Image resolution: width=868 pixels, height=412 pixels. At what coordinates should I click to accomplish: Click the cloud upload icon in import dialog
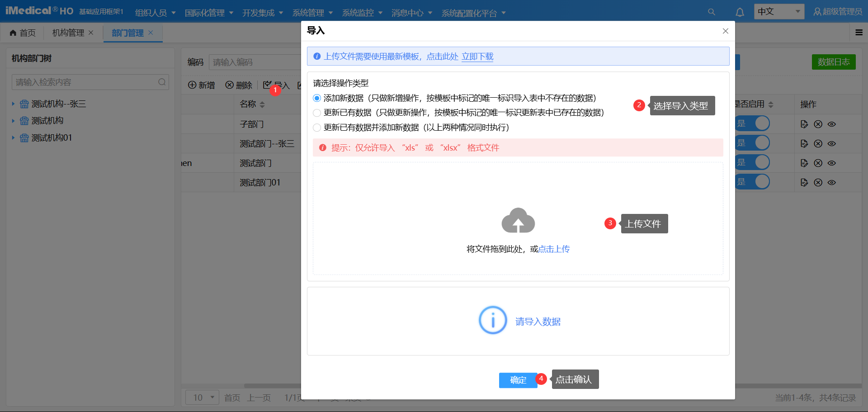click(x=518, y=220)
